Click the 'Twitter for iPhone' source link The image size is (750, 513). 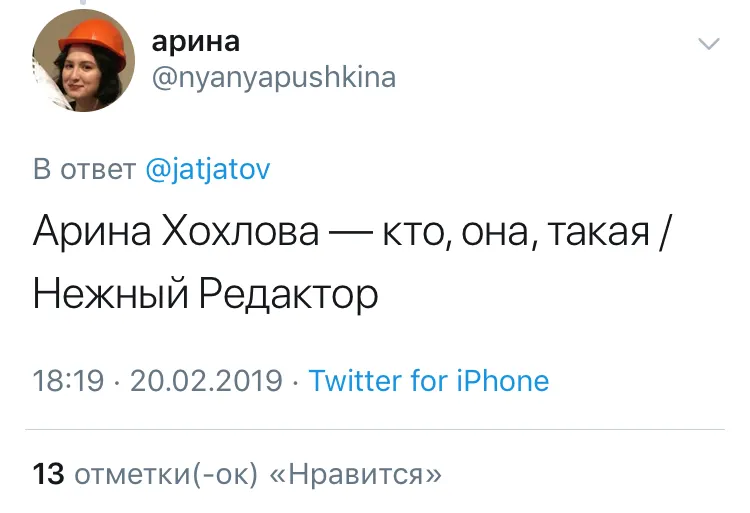tap(429, 381)
